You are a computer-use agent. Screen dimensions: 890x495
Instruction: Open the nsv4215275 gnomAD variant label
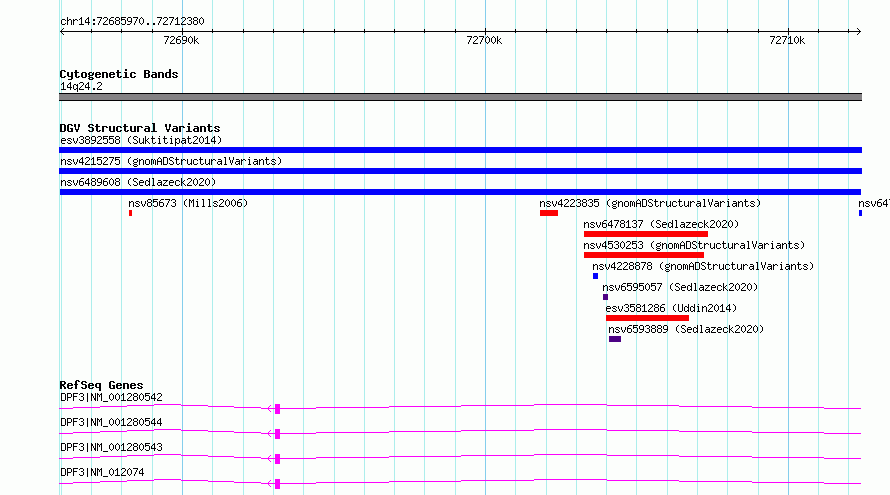pyautogui.click(x=171, y=161)
